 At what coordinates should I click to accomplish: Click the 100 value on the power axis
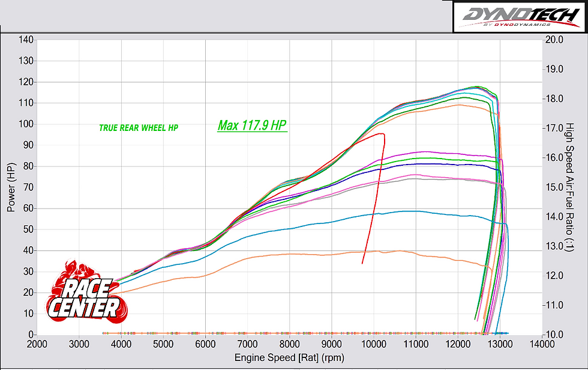[26, 124]
